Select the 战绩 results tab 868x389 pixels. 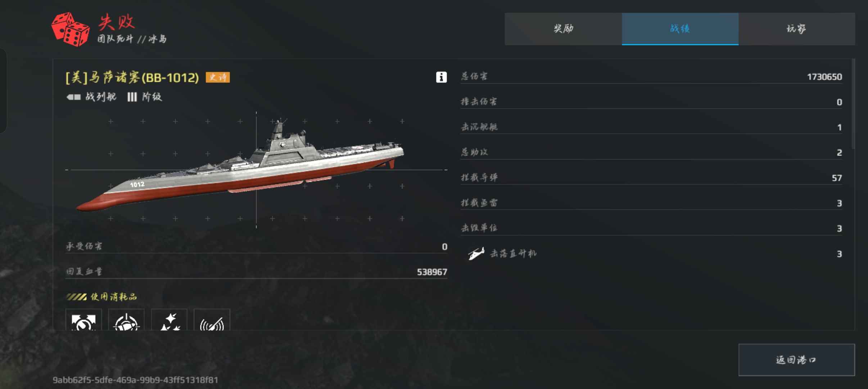point(680,29)
